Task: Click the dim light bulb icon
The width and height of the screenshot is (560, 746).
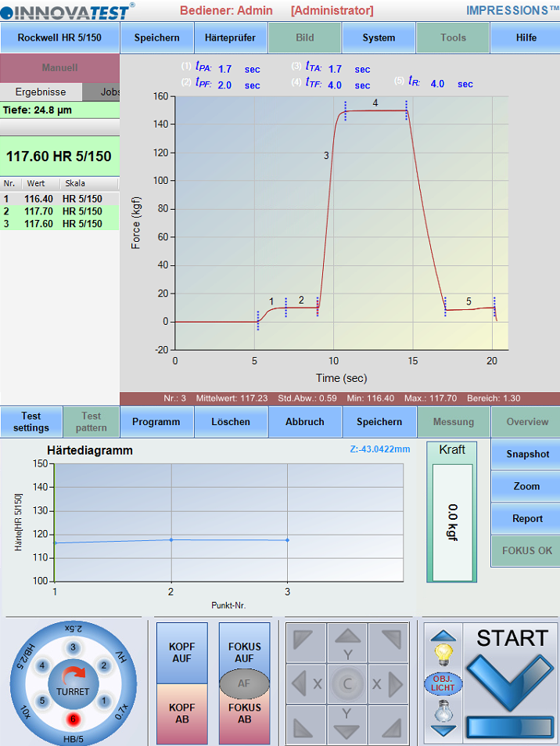Action: tap(443, 712)
